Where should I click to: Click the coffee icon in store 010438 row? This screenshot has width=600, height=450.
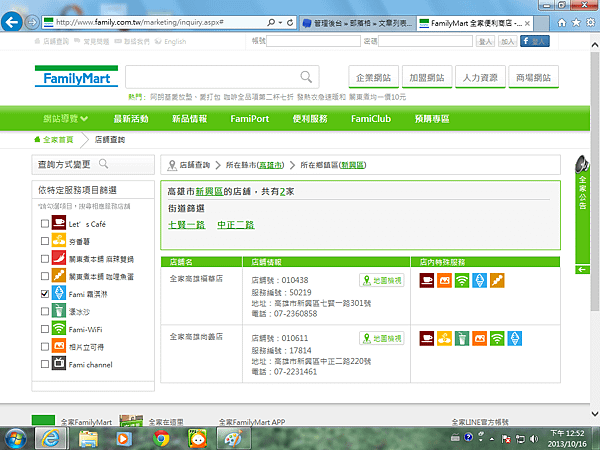point(427,280)
